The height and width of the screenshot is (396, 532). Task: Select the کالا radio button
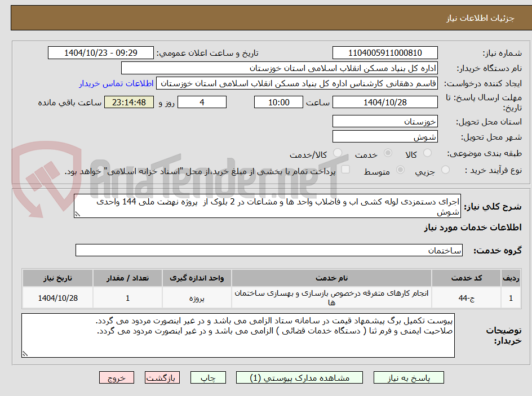[428, 153]
